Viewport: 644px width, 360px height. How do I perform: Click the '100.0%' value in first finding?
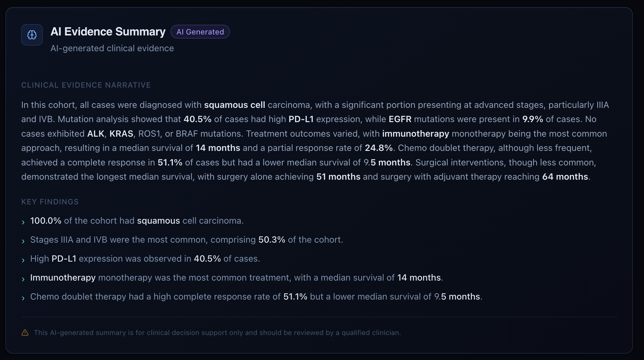46,220
